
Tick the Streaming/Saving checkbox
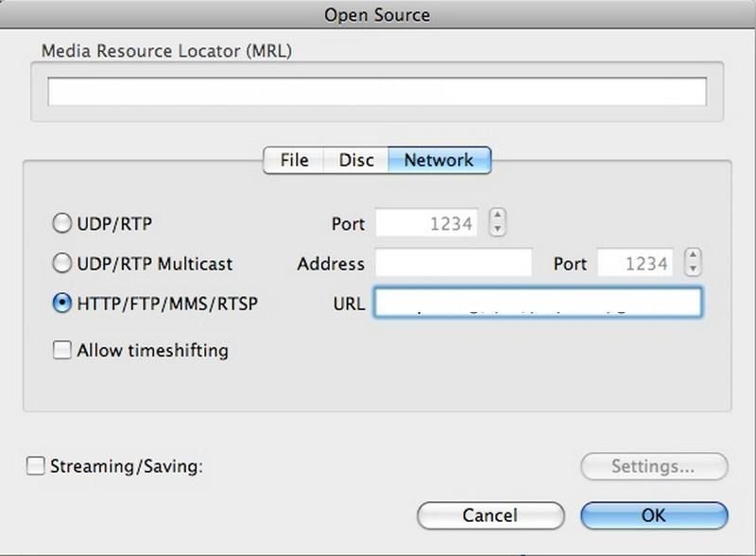pyautogui.click(x=35, y=466)
